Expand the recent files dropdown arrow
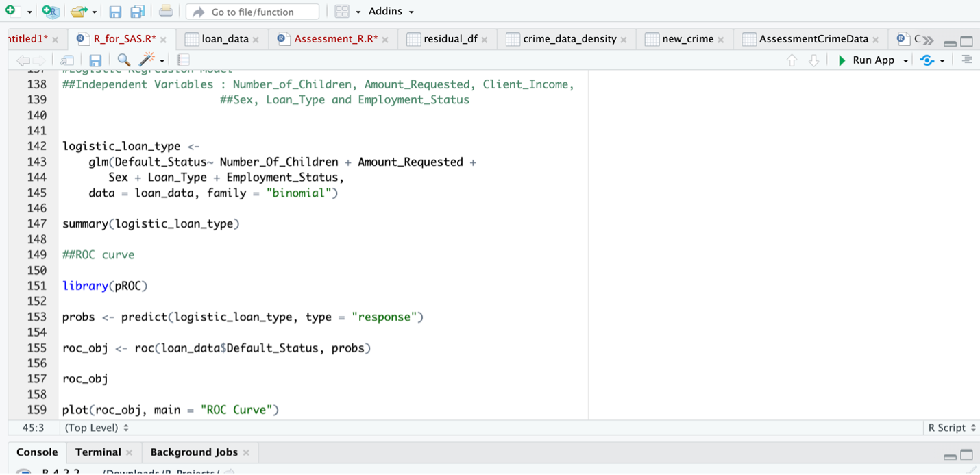This screenshot has width=980, height=475. point(95,12)
